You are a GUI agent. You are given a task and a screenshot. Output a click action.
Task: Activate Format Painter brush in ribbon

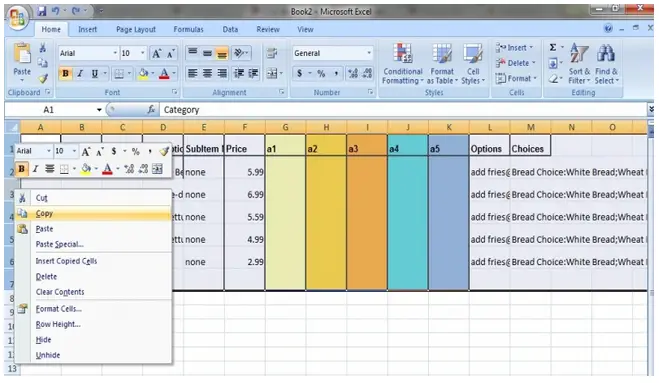coord(43,79)
